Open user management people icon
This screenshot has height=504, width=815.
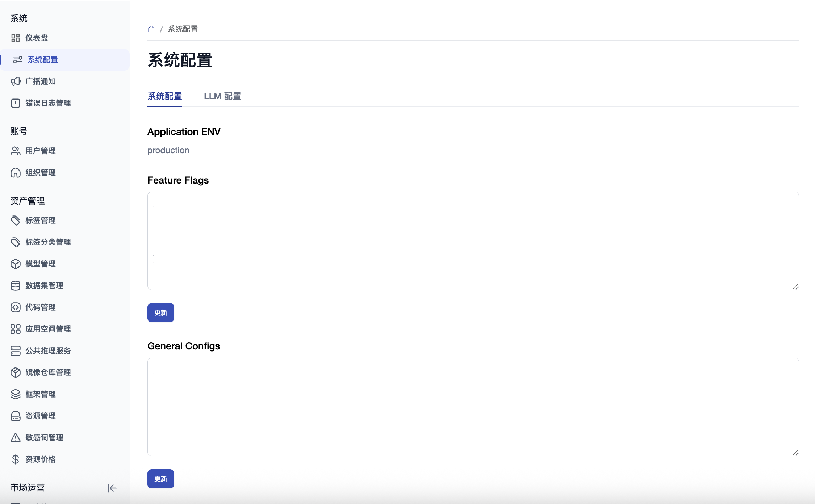(16, 151)
